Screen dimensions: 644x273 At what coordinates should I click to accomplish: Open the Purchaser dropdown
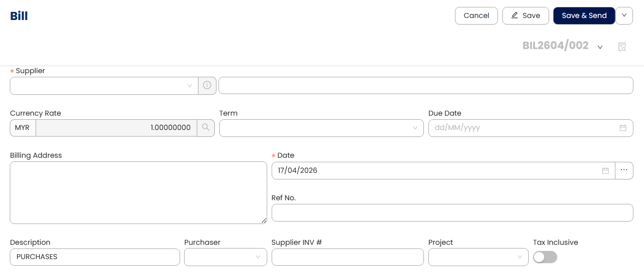click(x=225, y=257)
